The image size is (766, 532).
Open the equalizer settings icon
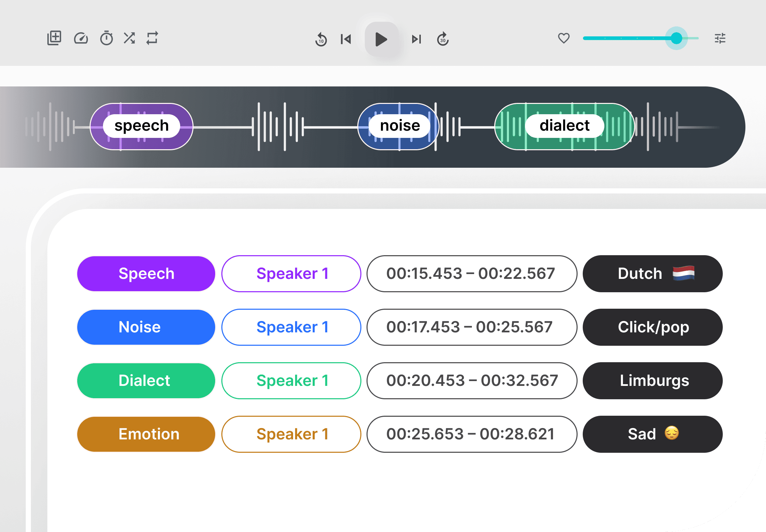(x=720, y=38)
